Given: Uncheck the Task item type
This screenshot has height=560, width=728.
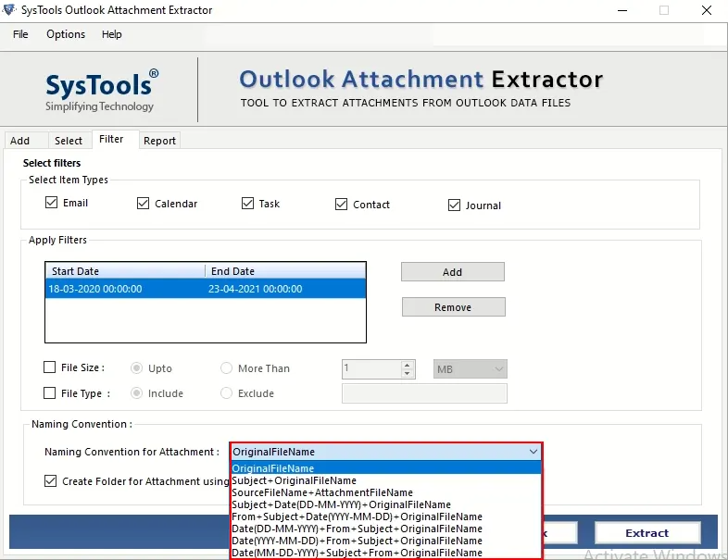Looking at the screenshot, I should click(x=247, y=204).
